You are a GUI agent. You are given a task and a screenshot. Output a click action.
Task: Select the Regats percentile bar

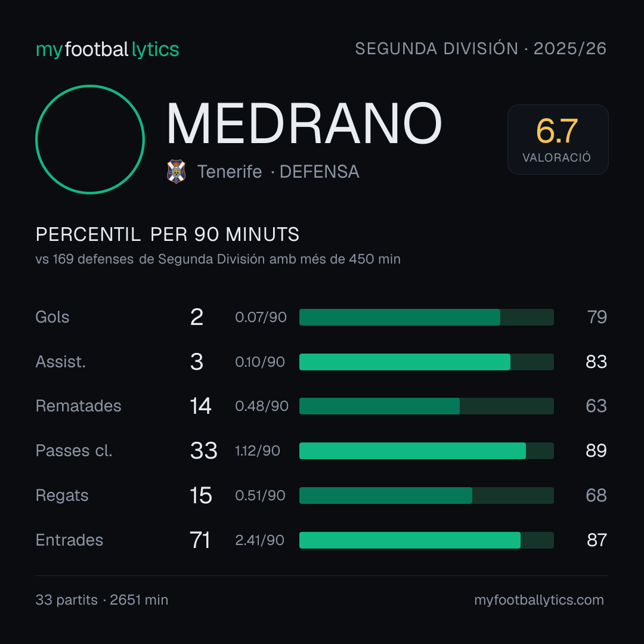pos(426,496)
